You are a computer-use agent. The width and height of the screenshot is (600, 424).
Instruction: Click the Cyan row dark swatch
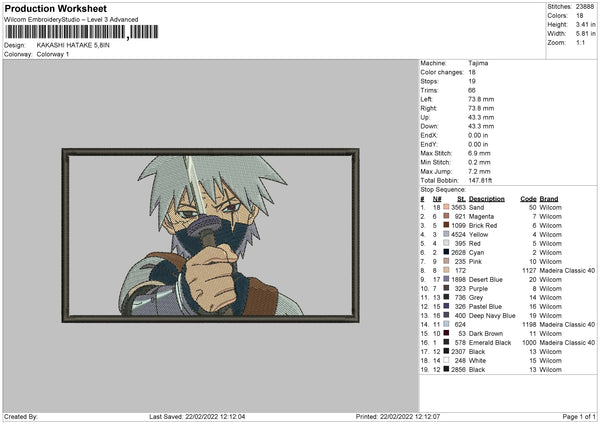coord(446,252)
